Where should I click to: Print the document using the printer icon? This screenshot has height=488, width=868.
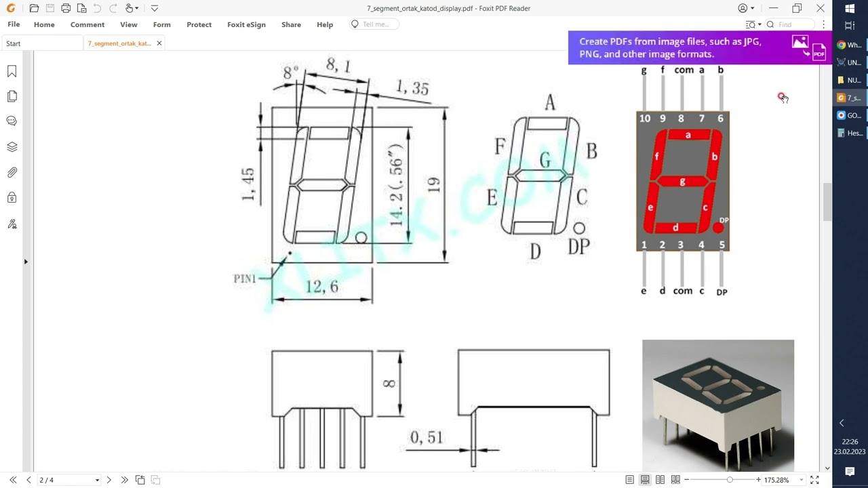coord(66,8)
